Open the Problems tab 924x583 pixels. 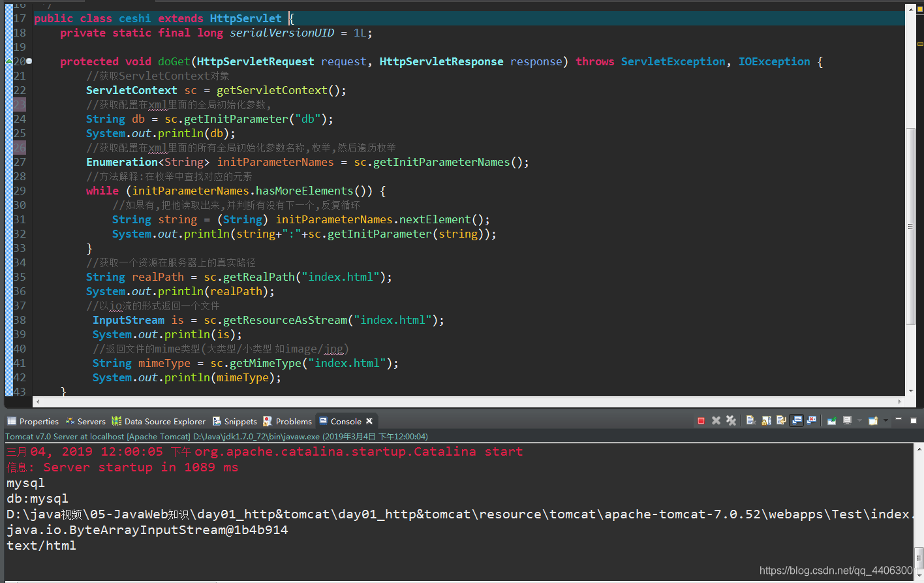(x=287, y=421)
